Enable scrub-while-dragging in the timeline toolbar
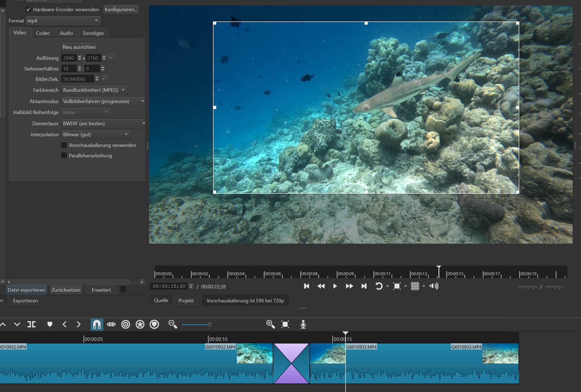Image resolution: width=581 pixels, height=392 pixels. (111, 324)
